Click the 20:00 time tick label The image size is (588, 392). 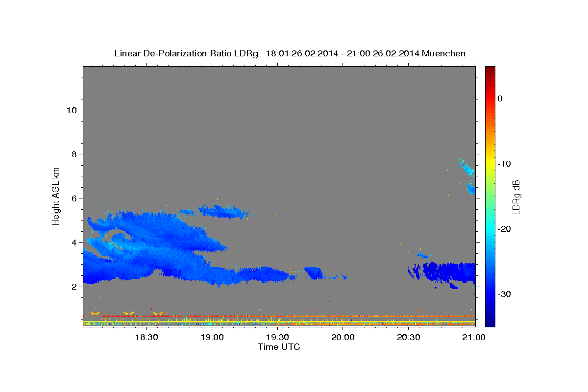(343, 337)
